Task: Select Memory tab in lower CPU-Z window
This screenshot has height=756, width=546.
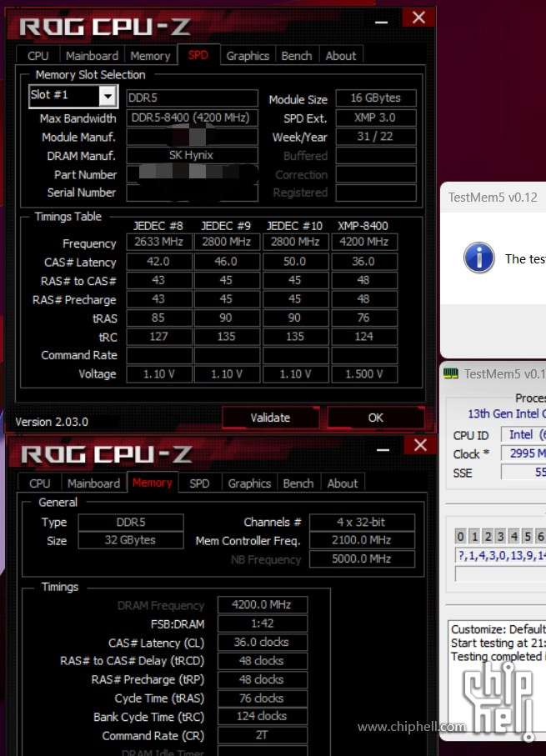Action: pos(153,483)
